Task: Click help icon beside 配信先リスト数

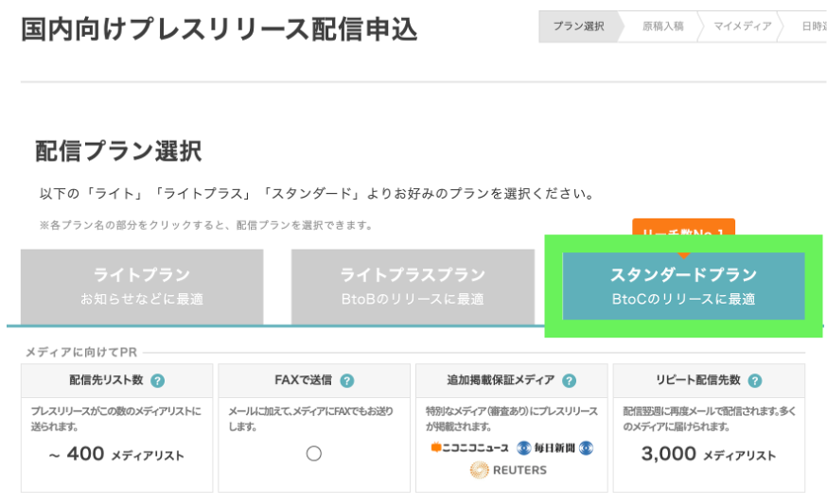Action: point(158,381)
